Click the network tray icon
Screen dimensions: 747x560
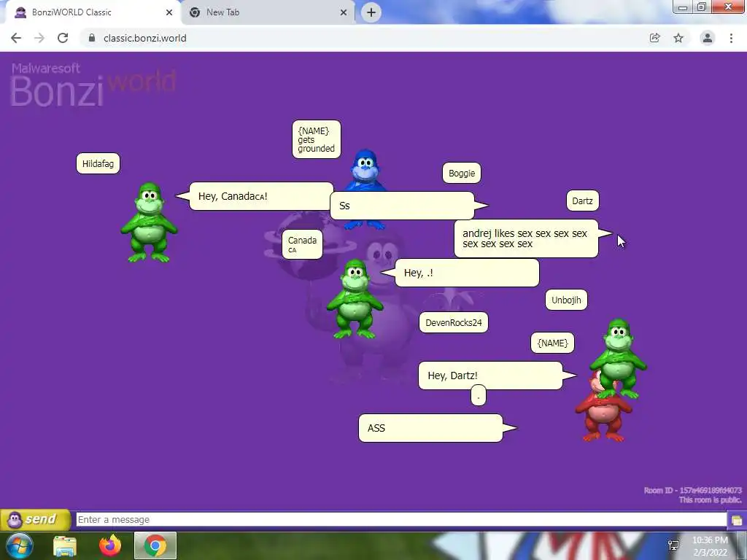point(673,545)
